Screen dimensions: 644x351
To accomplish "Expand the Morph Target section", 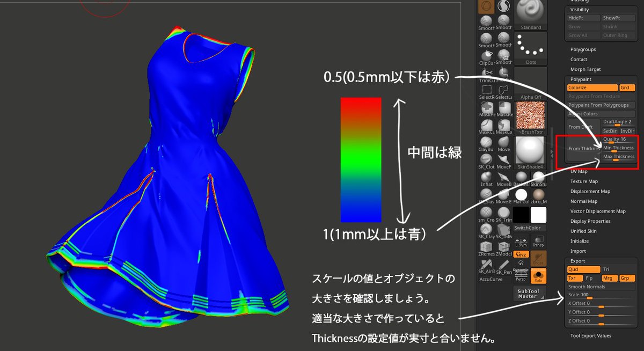I will coord(586,69).
